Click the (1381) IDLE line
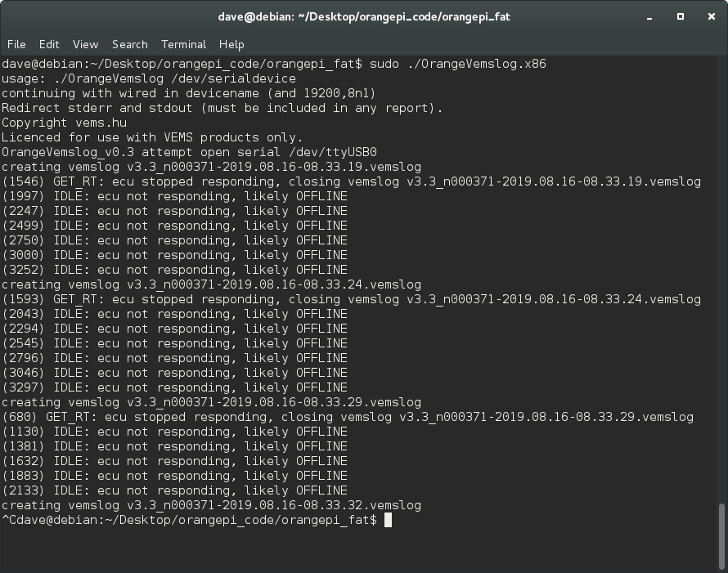This screenshot has width=728, height=573. tap(174, 447)
